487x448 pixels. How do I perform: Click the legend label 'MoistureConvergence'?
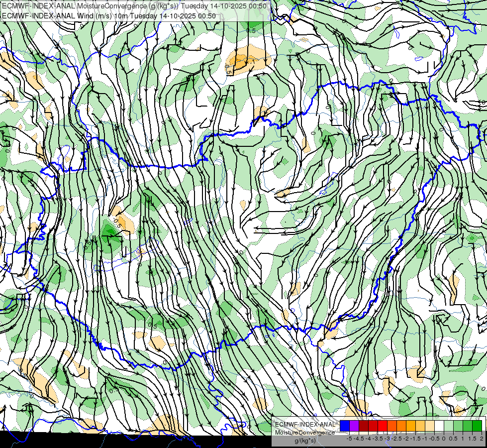[x=305, y=433]
